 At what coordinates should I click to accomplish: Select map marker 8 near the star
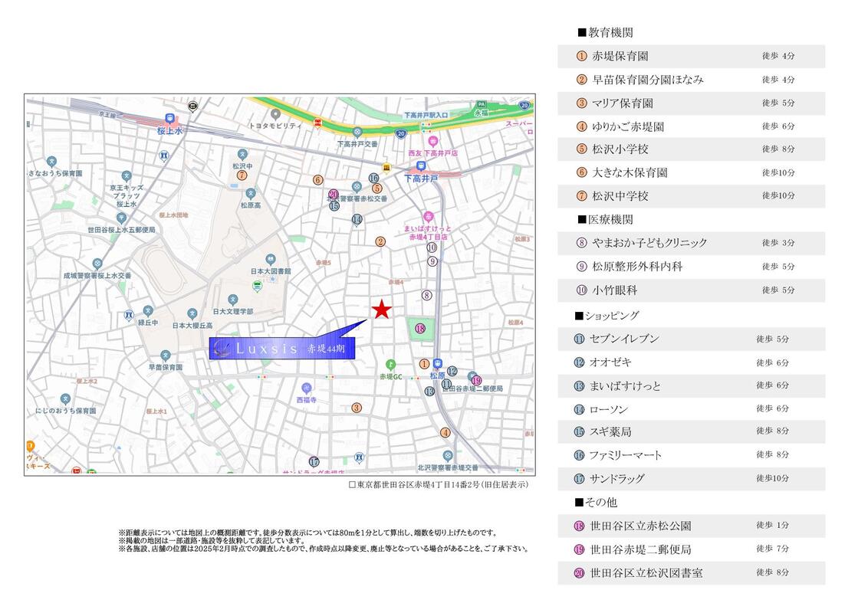pyautogui.click(x=426, y=295)
